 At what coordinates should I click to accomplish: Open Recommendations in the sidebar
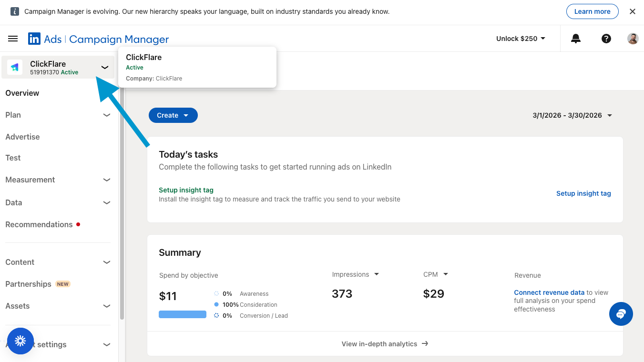point(39,224)
